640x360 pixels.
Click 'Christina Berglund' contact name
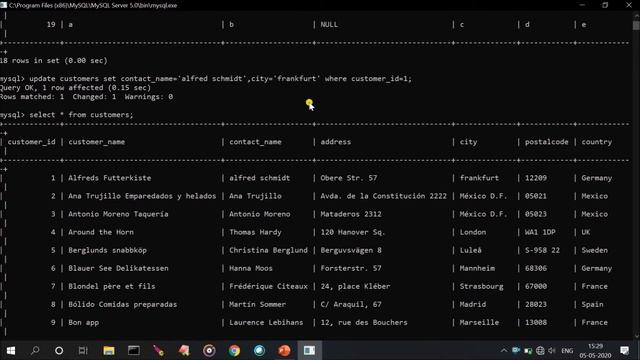click(x=268, y=250)
